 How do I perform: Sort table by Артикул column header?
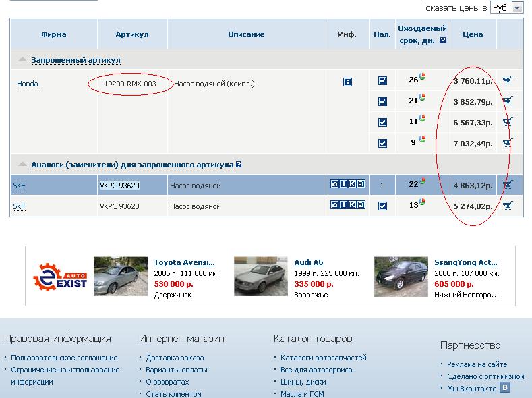click(x=132, y=34)
